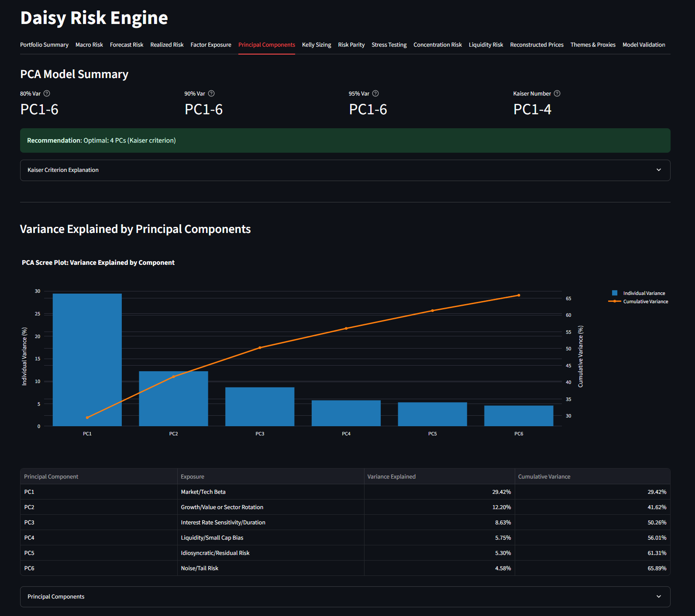Click help icon next to Kaiser Number
This screenshot has height=616, width=695.
(557, 93)
